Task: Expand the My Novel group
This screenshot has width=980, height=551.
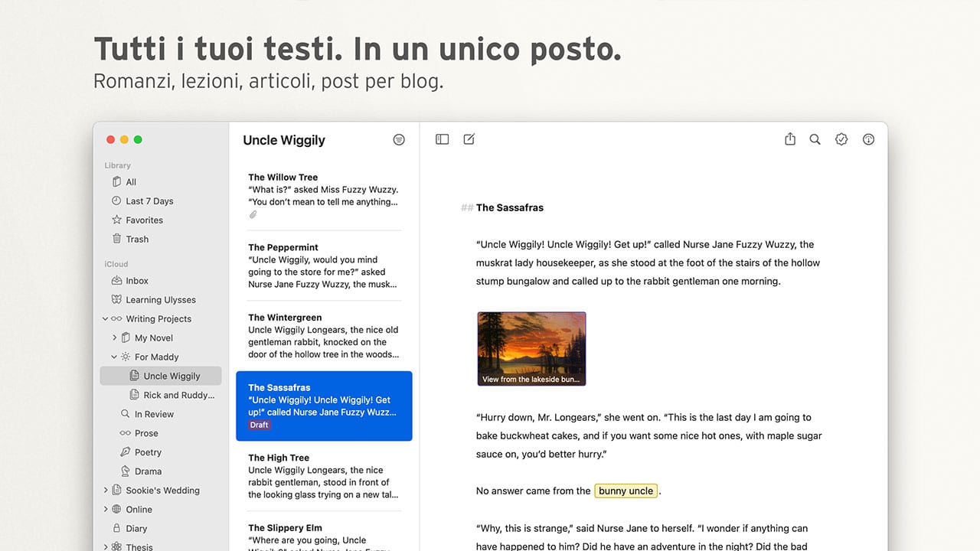Action: pyautogui.click(x=115, y=338)
